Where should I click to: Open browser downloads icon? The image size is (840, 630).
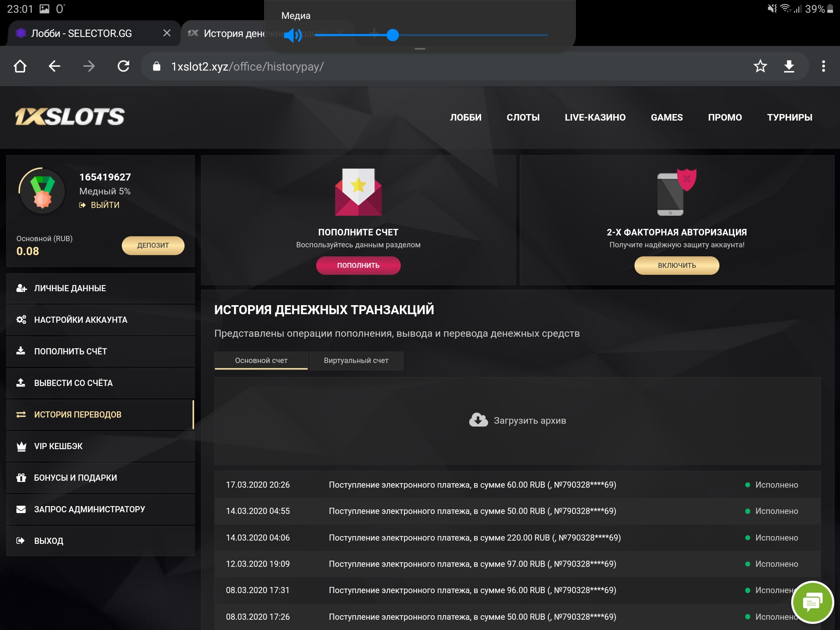coord(789,66)
